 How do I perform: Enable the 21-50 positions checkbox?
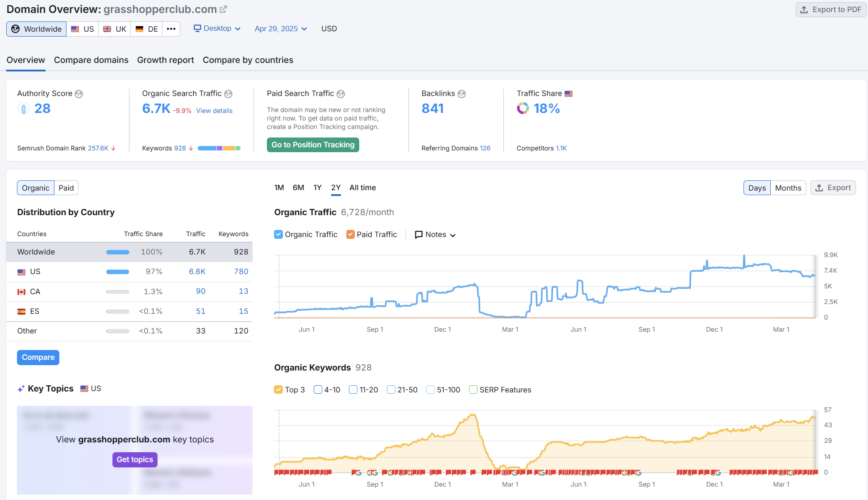tap(391, 390)
